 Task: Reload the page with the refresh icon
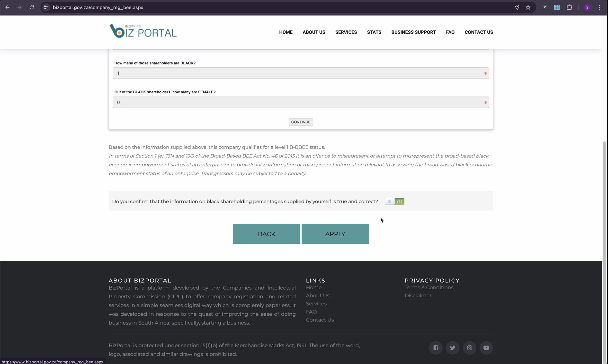pyautogui.click(x=32, y=7)
